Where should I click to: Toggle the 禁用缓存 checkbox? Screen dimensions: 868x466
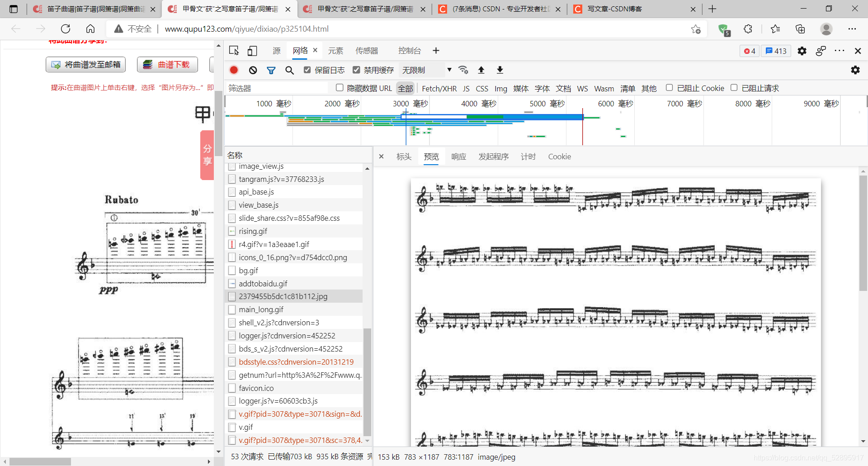tap(356, 70)
